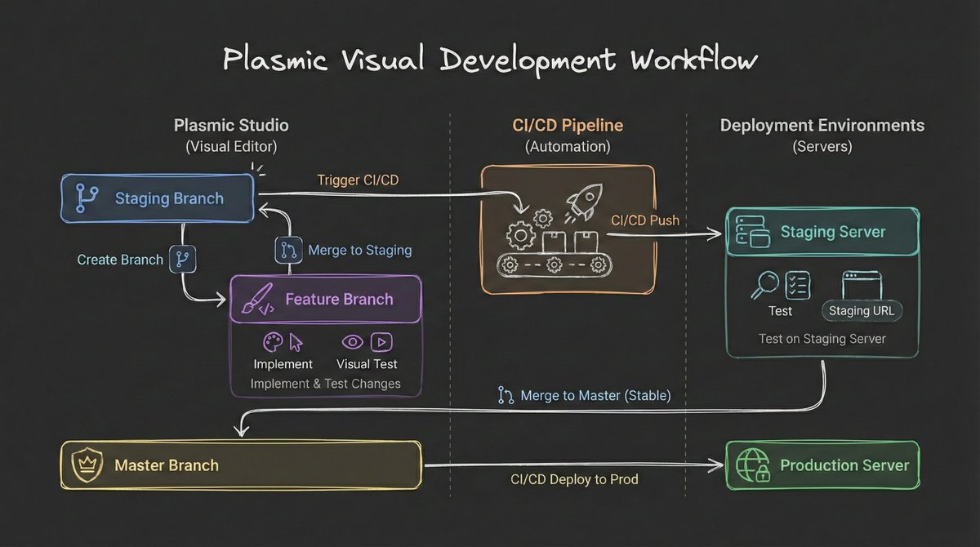Screen dimensions: 980x547
Task: Select the Staging Server box header
Action: click(822, 232)
